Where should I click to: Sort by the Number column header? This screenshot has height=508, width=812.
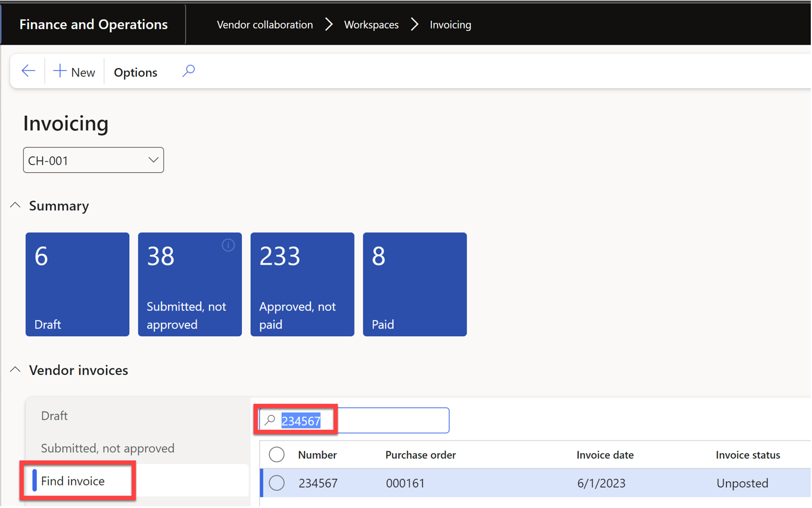(x=318, y=455)
